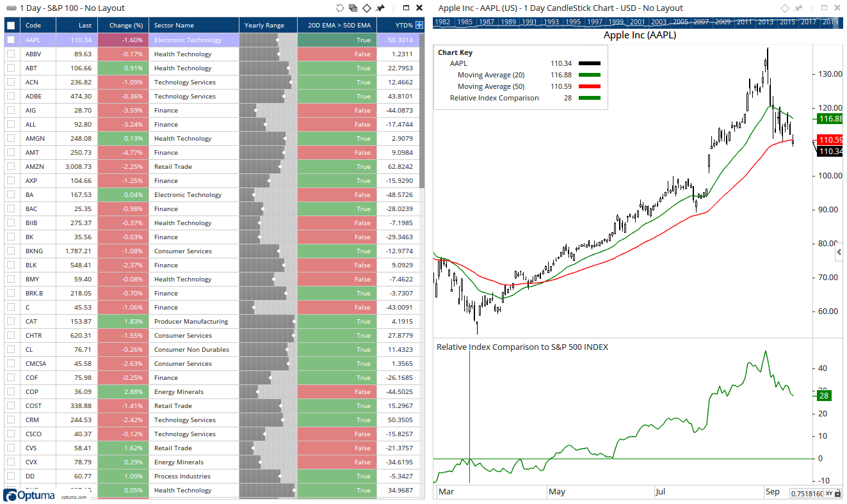Click the True cell in ACN row
847x504 pixels.
337,82
